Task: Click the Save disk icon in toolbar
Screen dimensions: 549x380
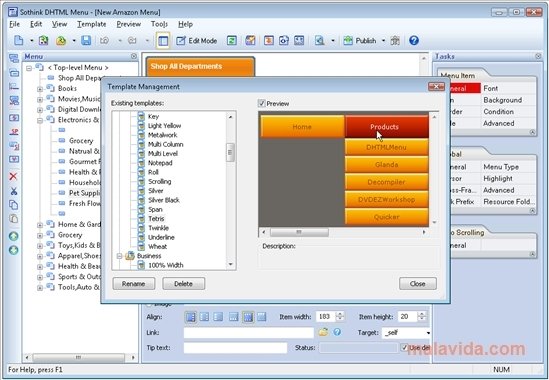Action: 86,41
